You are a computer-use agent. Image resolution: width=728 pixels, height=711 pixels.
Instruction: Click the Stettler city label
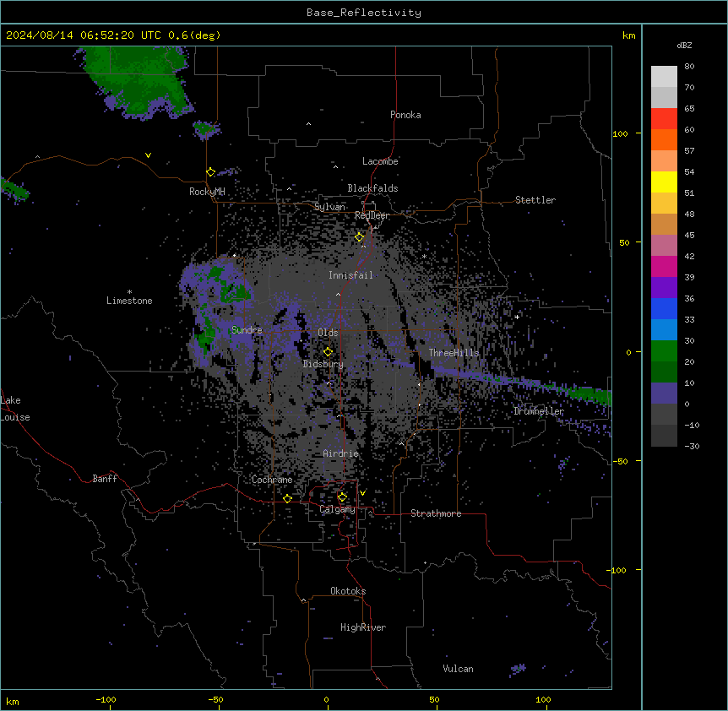(535, 200)
